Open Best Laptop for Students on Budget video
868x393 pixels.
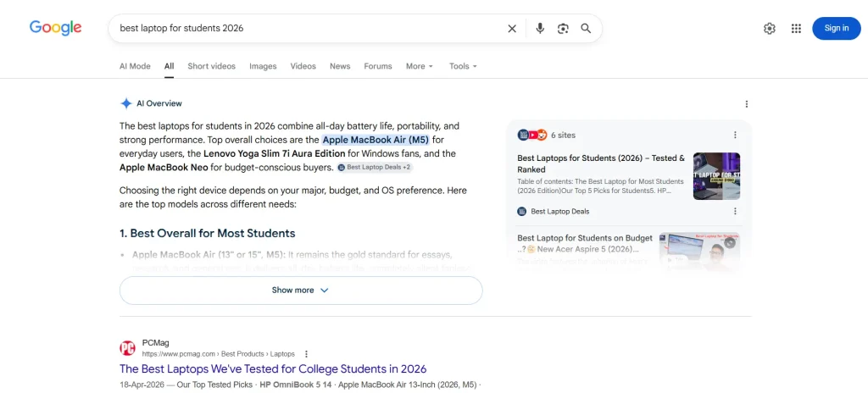pos(585,244)
